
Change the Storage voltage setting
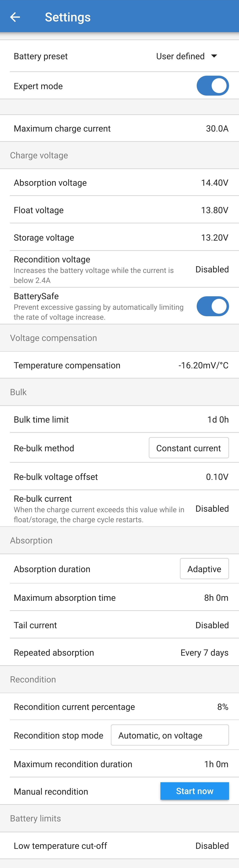[x=119, y=237]
